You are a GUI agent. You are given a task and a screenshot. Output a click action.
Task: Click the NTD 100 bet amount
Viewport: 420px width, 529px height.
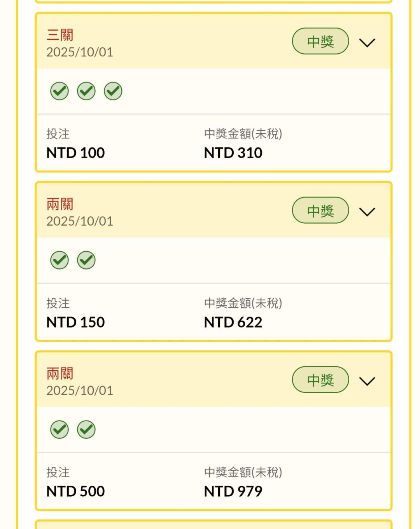coord(75,153)
